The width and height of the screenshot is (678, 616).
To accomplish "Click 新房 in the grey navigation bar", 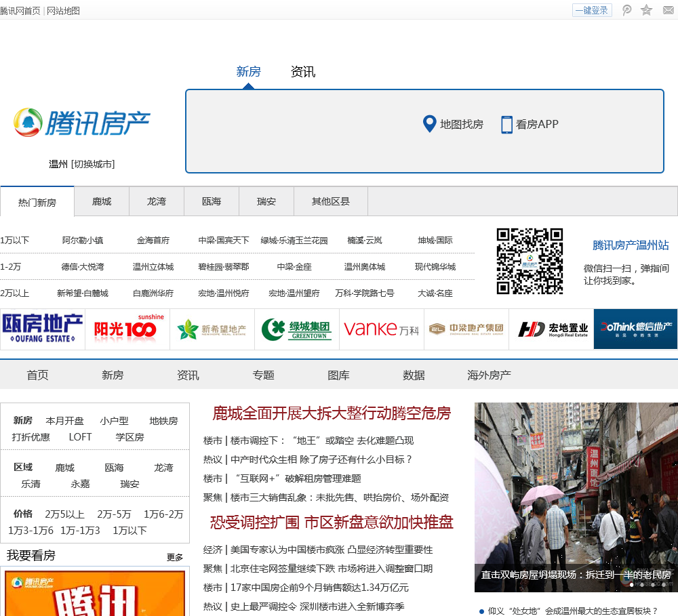I will 113,375.
